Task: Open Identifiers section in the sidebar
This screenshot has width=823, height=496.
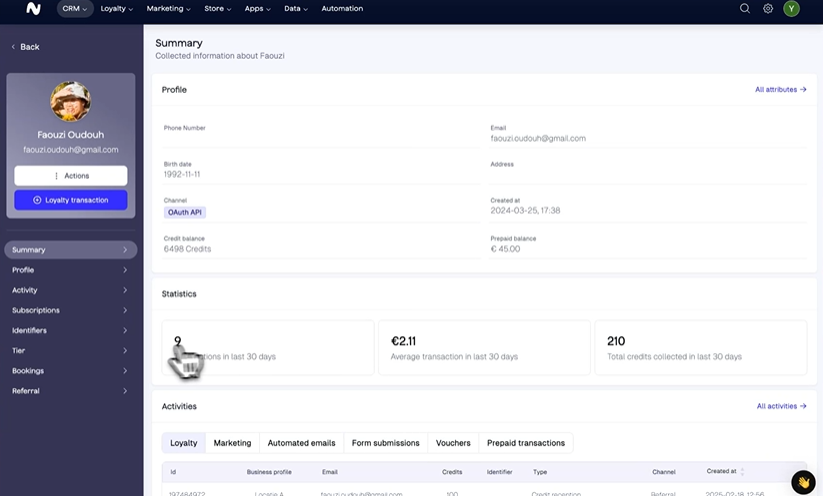Action: pos(71,330)
